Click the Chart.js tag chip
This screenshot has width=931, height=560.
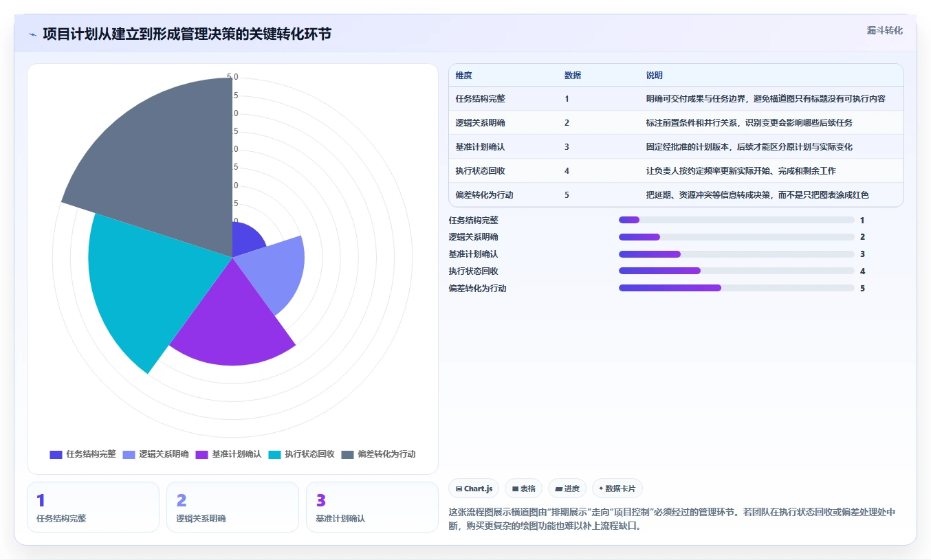click(x=474, y=489)
